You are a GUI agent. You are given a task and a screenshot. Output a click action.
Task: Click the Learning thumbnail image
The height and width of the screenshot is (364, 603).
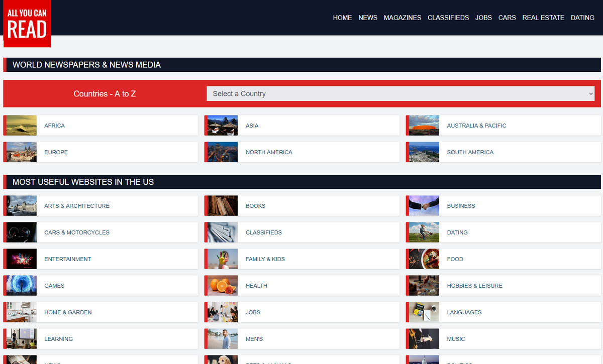coord(21,339)
